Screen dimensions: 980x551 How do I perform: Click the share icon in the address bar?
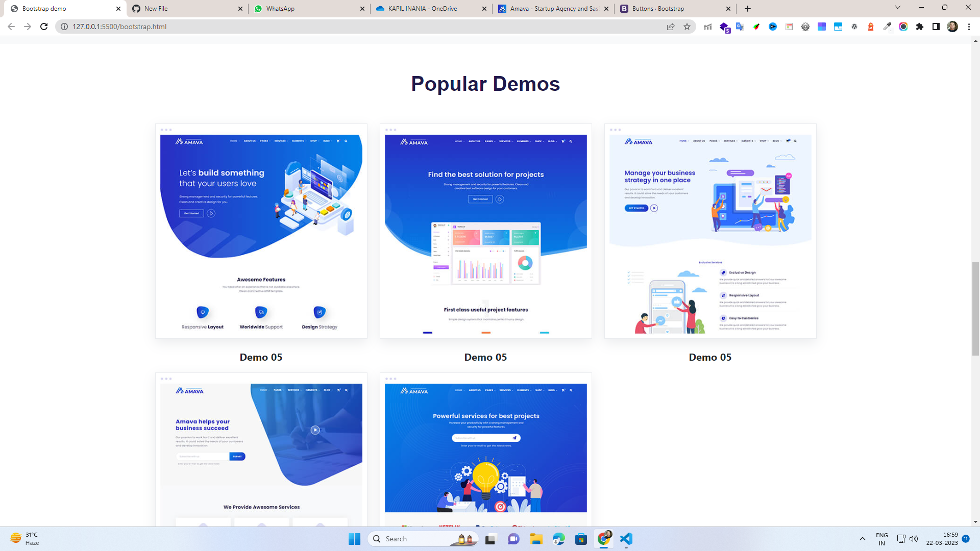(x=670, y=27)
